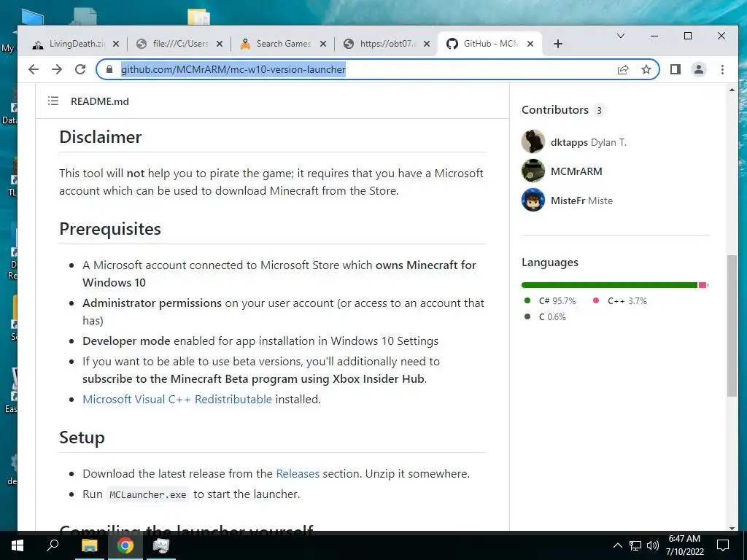
Task: Click the scrollbar down arrow
Action: [x=732, y=528]
